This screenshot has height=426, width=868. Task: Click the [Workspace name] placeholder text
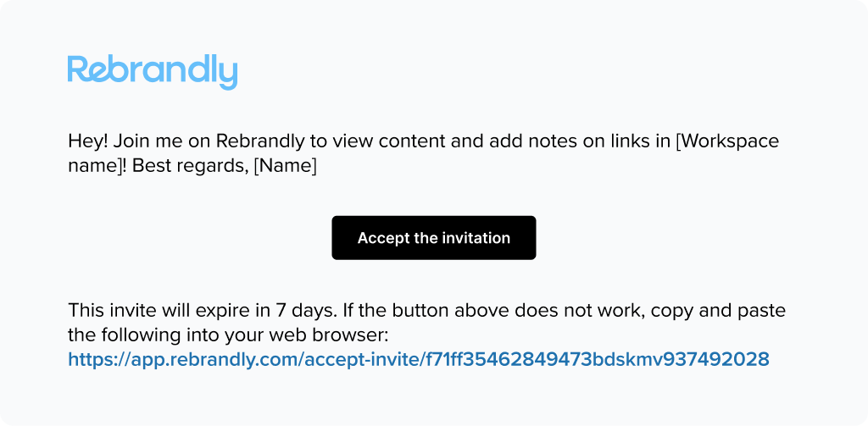[x=424, y=153]
